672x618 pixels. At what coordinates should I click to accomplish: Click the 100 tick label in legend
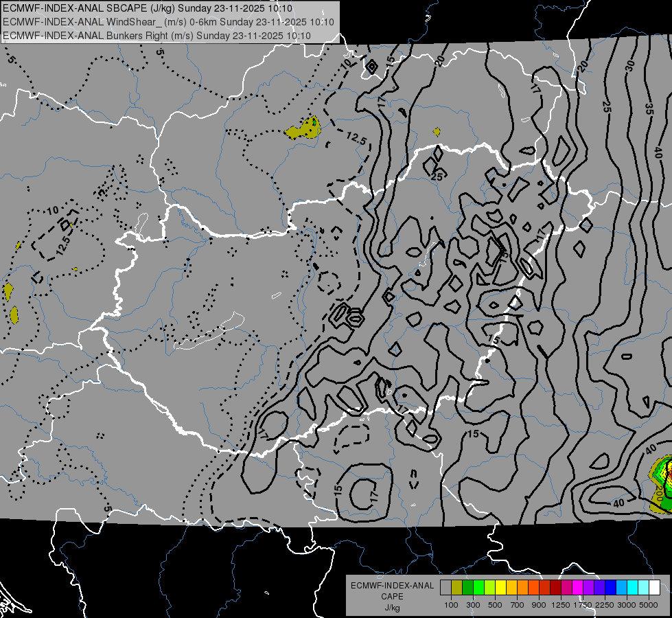coord(451,605)
